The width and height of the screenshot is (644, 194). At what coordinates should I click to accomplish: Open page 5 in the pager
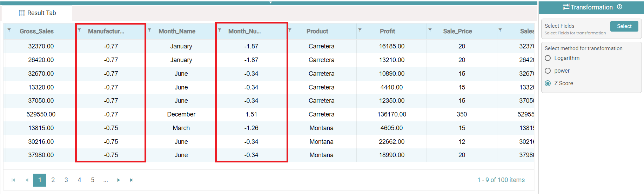coord(93,180)
